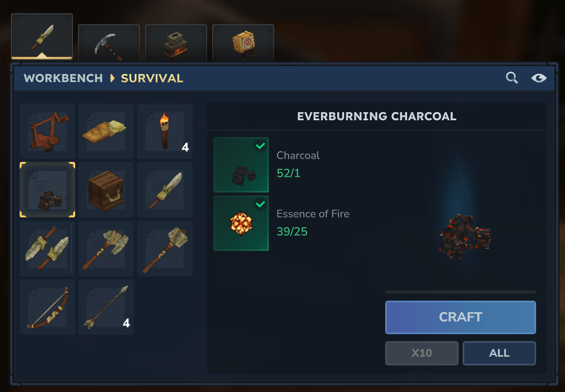Select the wooden chest recipe
The height and width of the screenshot is (392, 565).
106,190
